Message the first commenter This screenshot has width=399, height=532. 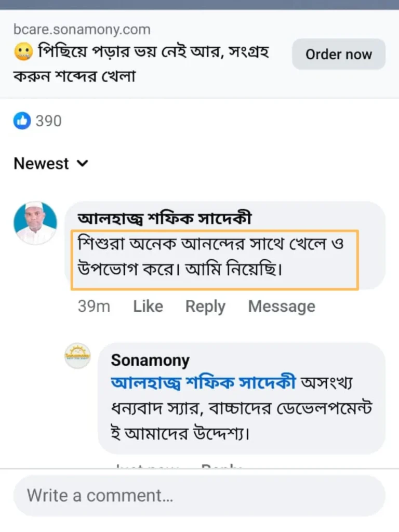pos(282,307)
